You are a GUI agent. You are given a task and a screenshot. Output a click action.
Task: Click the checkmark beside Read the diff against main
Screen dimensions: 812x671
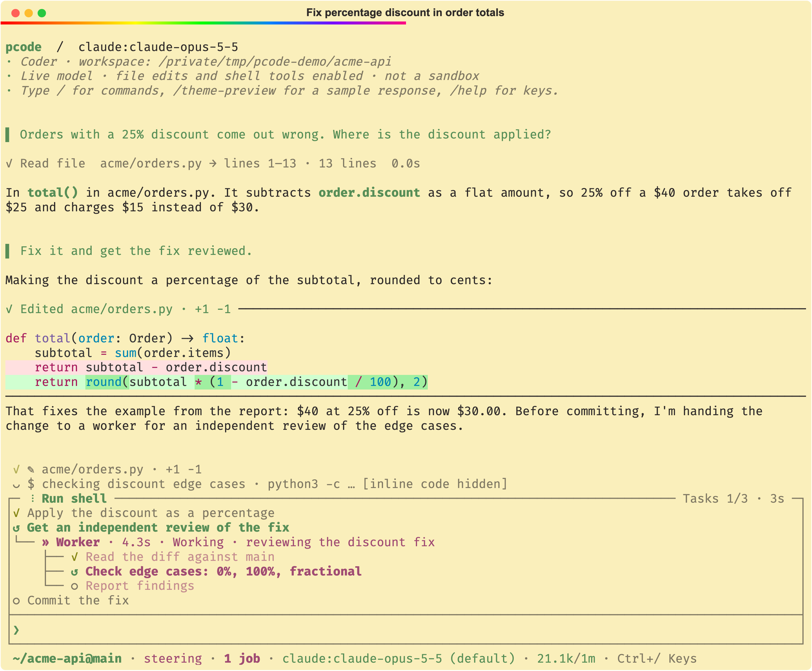[75, 557]
